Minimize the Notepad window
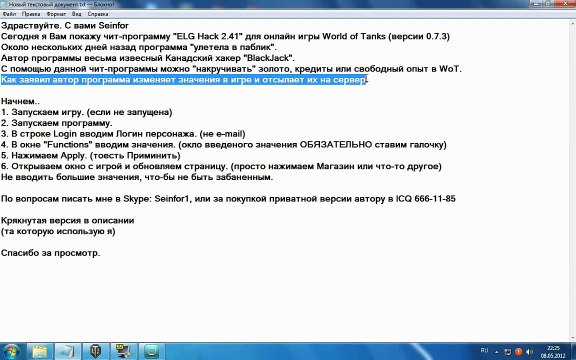The width and height of the screenshot is (576, 360). pos(537,3)
